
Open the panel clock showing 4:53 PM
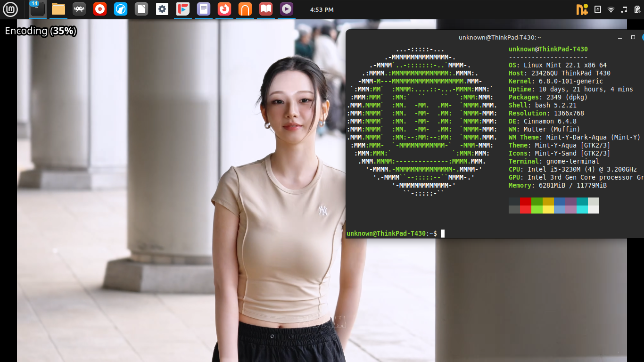pyautogui.click(x=322, y=9)
